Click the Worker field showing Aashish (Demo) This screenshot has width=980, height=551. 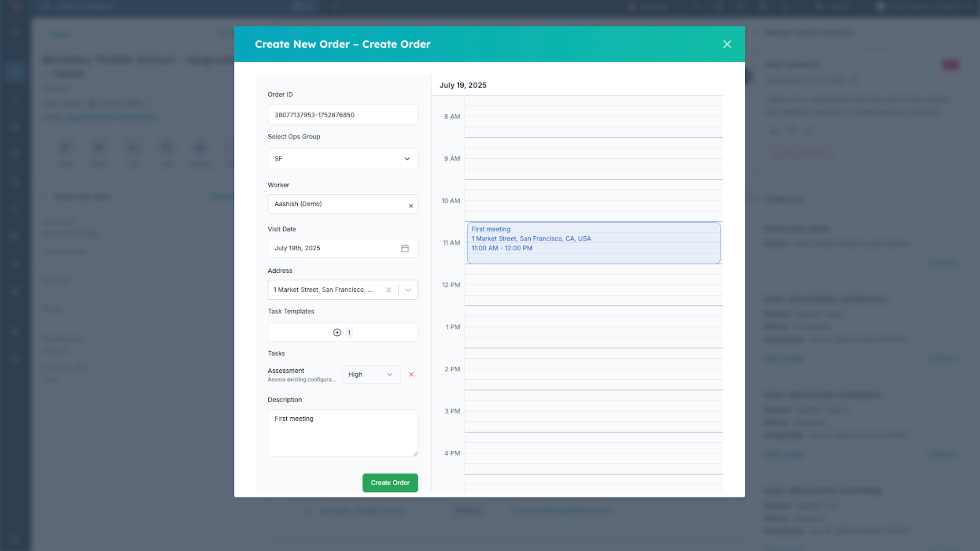point(335,204)
